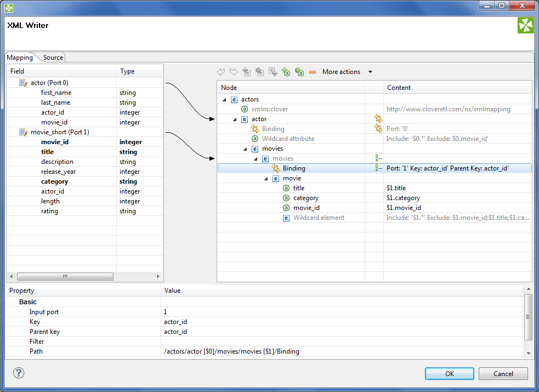Click the Add attribute icon with green plus
The width and height of the screenshot is (539, 392).
click(x=286, y=71)
